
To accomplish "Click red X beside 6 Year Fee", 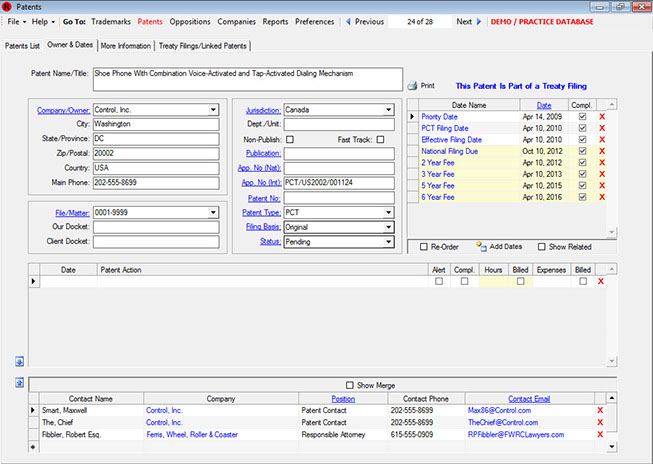I will click(601, 198).
